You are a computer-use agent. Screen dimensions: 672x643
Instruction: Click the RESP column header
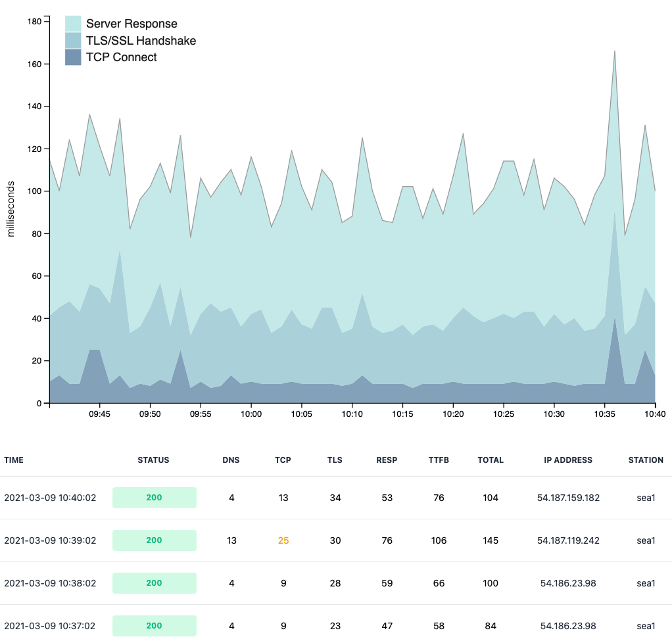(x=387, y=460)
